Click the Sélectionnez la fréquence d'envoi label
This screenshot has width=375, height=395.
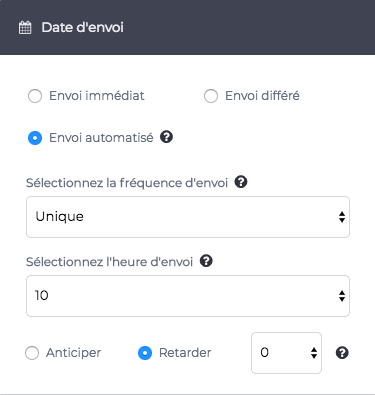(x=127, y=183)
